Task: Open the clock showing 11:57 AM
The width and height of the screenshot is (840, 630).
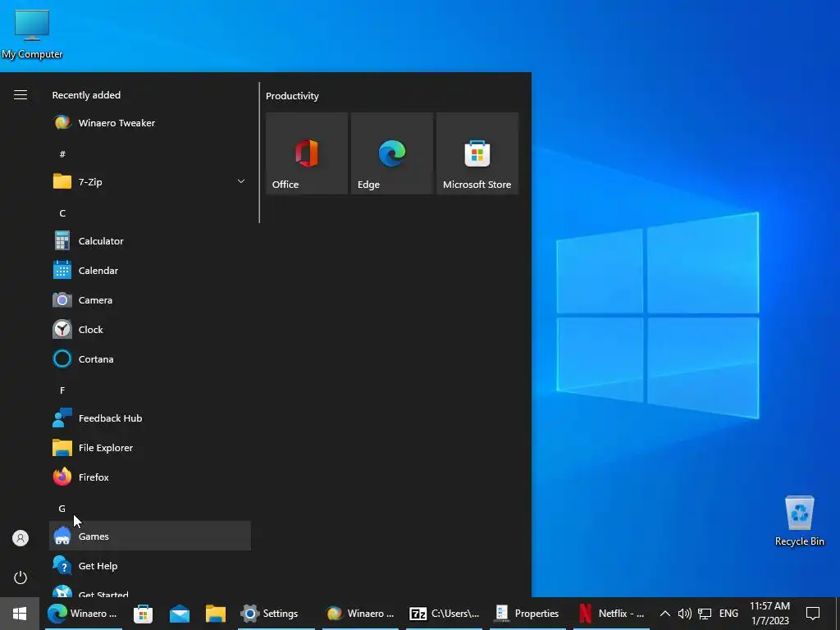Action: [769, 614]
